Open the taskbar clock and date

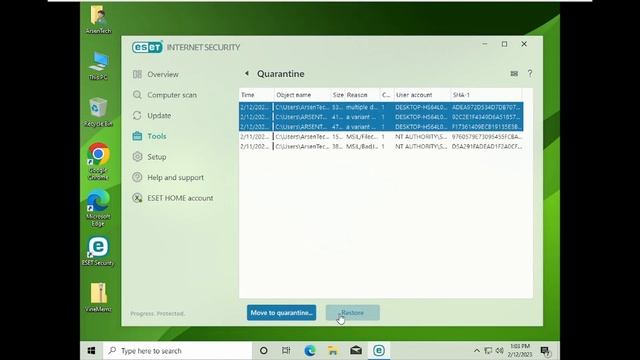(x=520, y=351)
